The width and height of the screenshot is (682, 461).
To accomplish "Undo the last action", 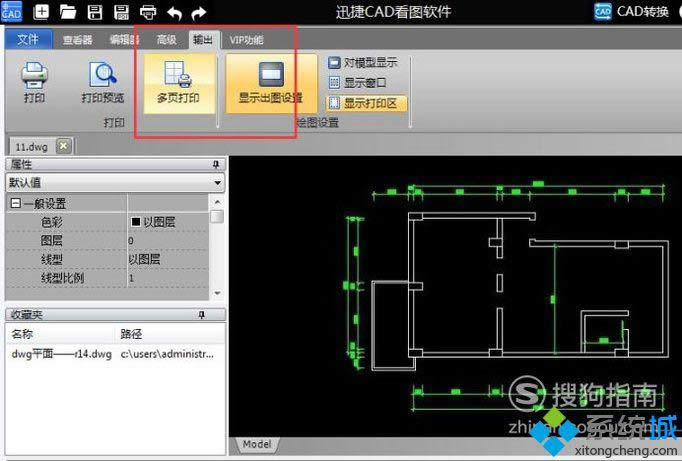I will pyautogui.click(x=174, y=13).
